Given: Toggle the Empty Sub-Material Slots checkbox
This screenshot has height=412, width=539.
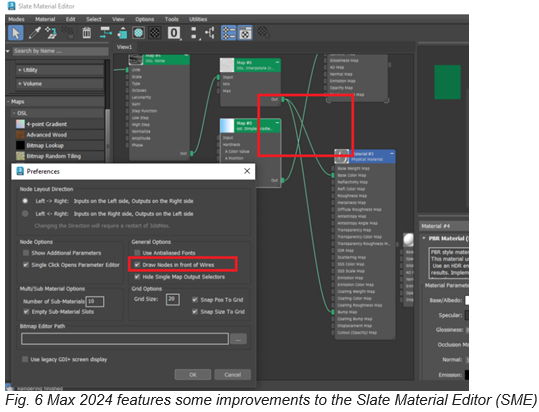Looking at the screenshot, I should coord(26,312).
